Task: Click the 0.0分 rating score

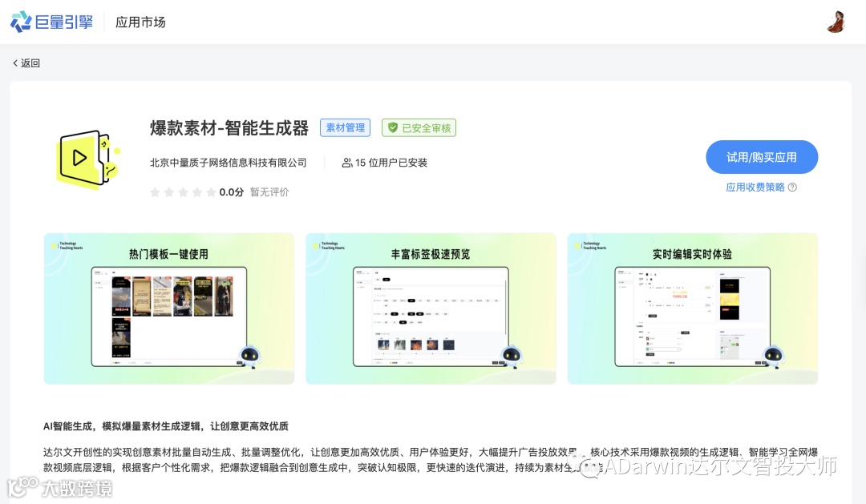Action: pos(232,192)
